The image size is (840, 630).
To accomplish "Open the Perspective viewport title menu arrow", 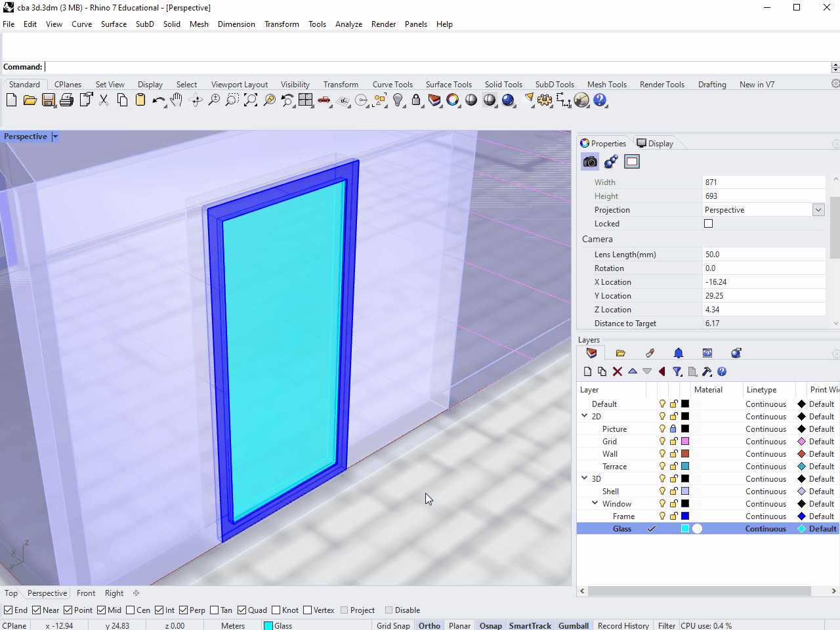I will (x=55, y=136).
